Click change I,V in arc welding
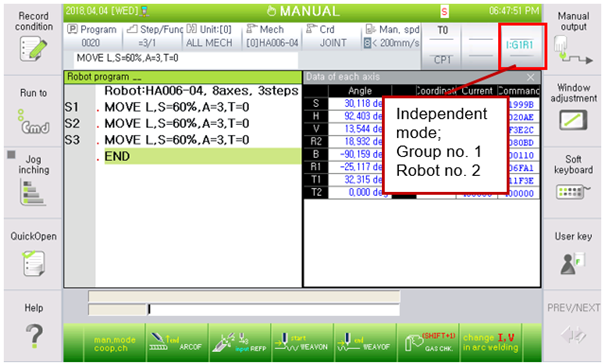Image resolution: width=605 pixels, height=364 pixels. (x=491, y=344)
